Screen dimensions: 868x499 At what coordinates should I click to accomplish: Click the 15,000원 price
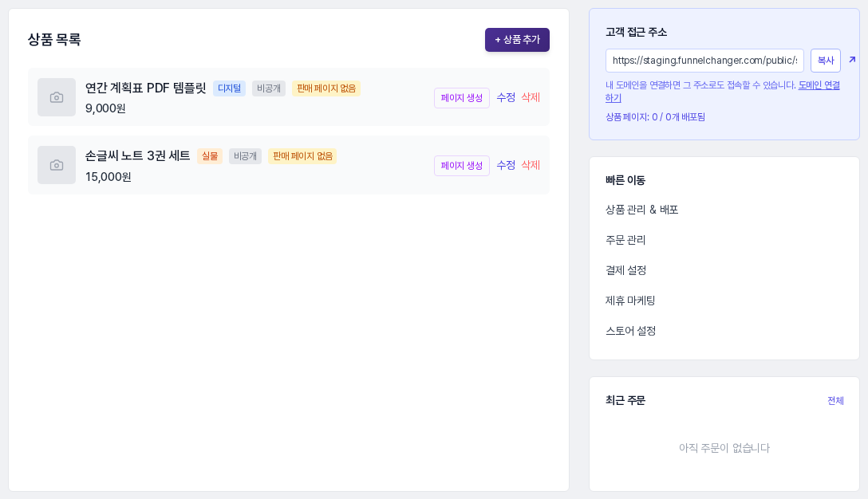pos(108,177)
